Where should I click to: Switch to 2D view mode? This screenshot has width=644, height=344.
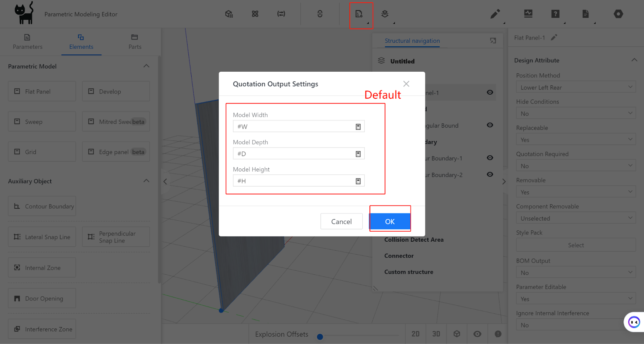[415, 334]
